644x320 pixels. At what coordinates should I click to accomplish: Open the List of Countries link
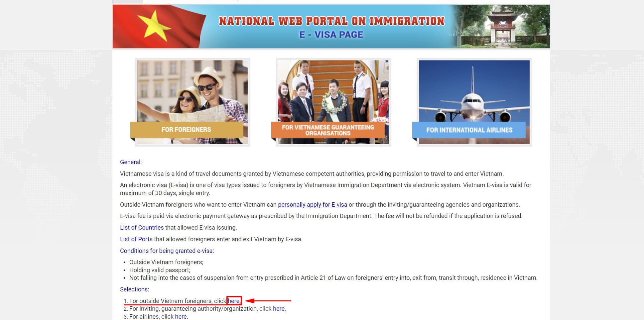(142, 228)
